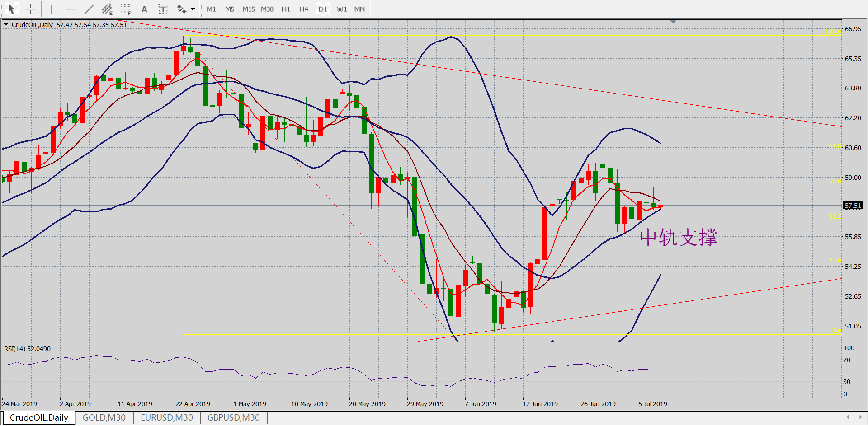The height and width of the screenshot is (426, 868).
Task: Click the RSI 30 level label
Action: click(847, 382)
